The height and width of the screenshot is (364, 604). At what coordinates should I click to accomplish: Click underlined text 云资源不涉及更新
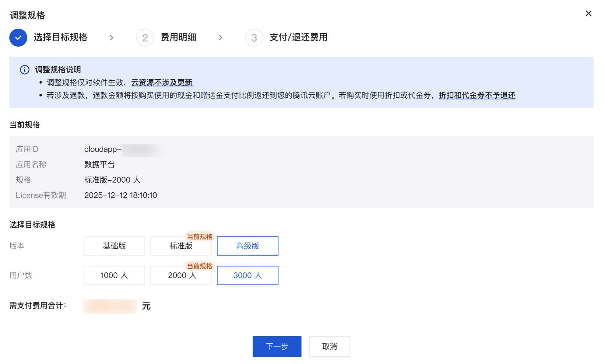tap(162, 82)
